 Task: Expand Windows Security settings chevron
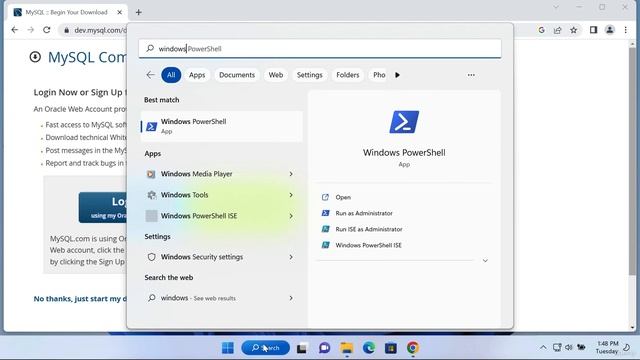[x=291, y=257]
